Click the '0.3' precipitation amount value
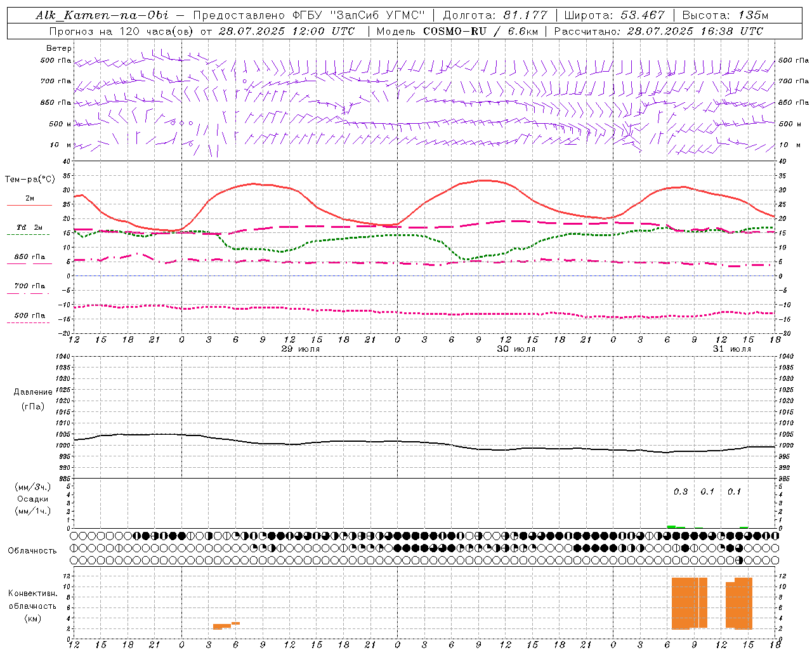 [681, 491]
